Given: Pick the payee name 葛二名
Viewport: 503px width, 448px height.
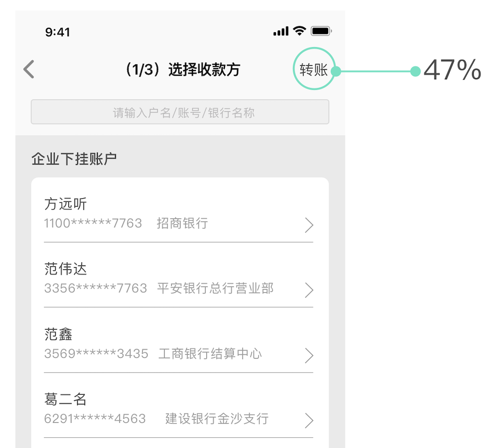Looking at the screenshot, I should click(66, 399).
